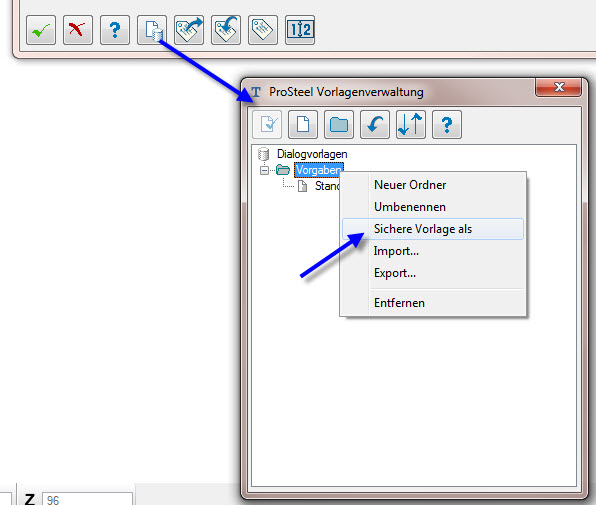The width and height of the screenshot is (596, 505).
Task: Confirm with the green checkmark button
Action: pos(41,30)
